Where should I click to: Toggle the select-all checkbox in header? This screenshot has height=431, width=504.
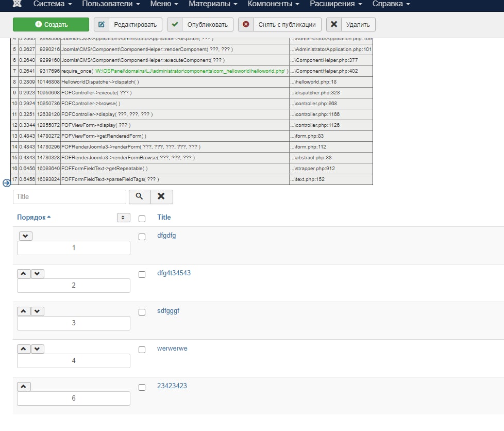[x=142, y=219]
